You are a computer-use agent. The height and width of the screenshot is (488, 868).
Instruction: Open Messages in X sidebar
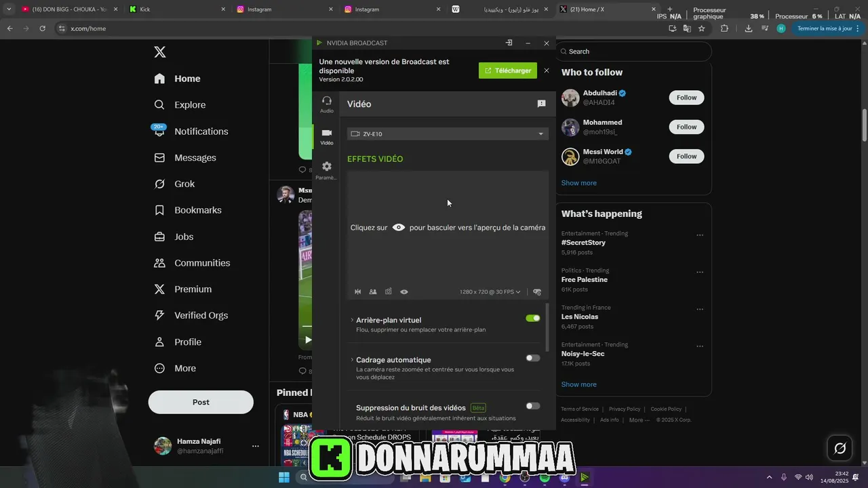click(185, 158)
